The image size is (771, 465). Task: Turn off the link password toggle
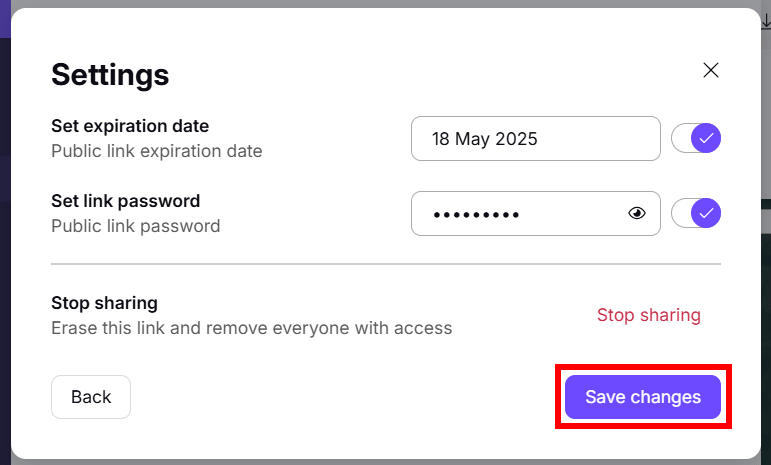point(696,213)
